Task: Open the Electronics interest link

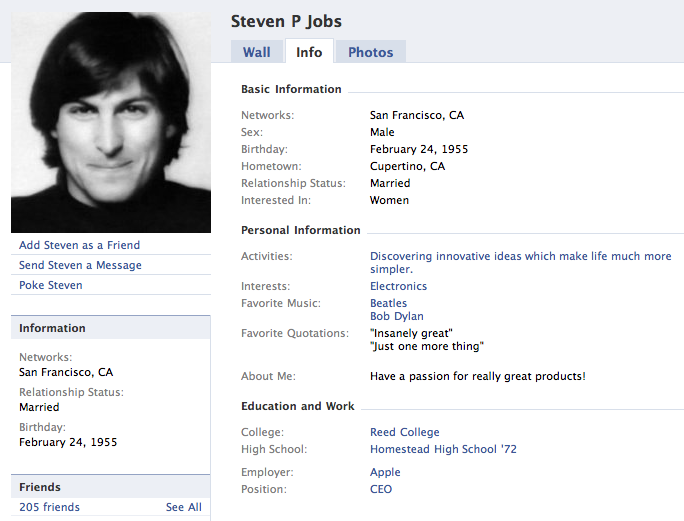Action: coord(398,286)
